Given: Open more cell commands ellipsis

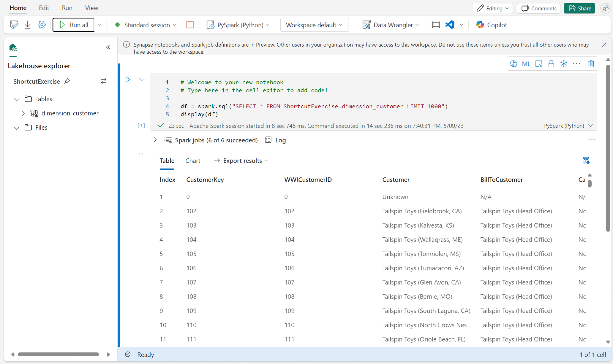Looking at the screenshot, I should (x=576, y=64).
